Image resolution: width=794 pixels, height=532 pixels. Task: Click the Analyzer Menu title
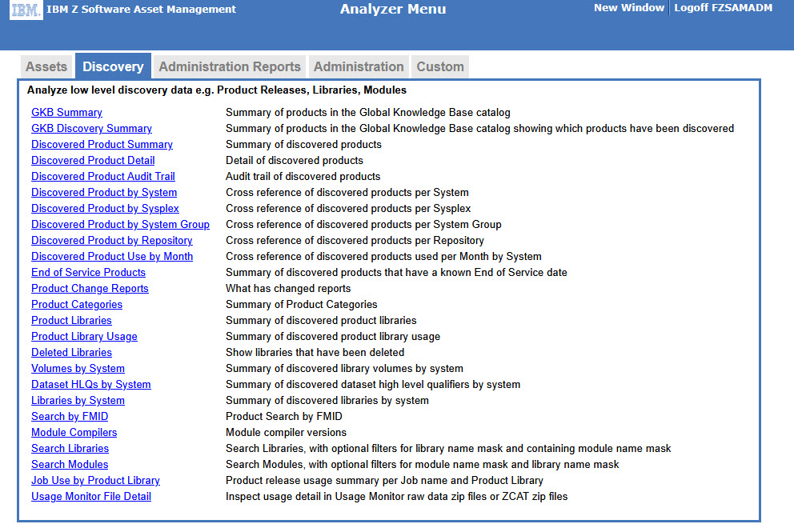tap(393, 9)
